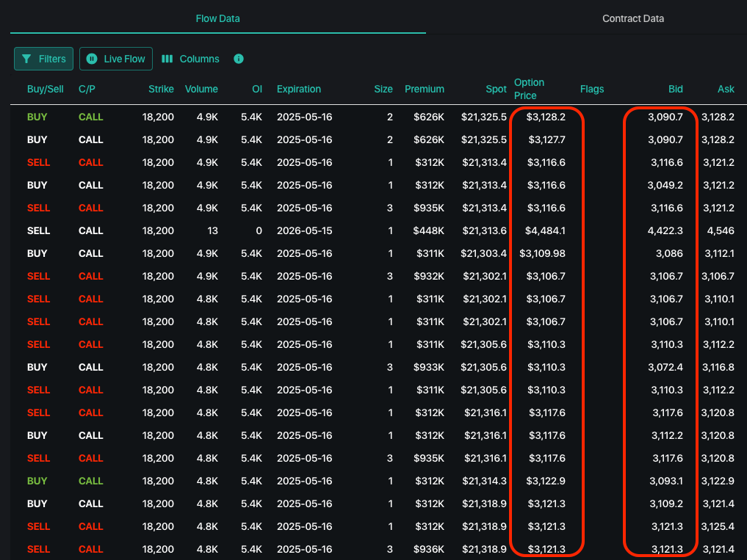Open the info circle icon
This screenshot has height=560, width=747.
pos(239,59)
